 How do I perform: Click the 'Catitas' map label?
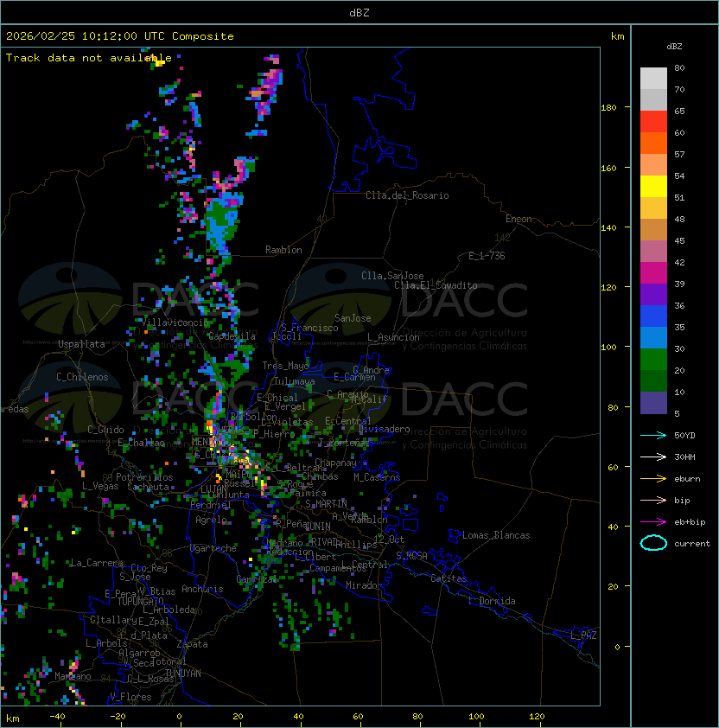pos(449,578)
